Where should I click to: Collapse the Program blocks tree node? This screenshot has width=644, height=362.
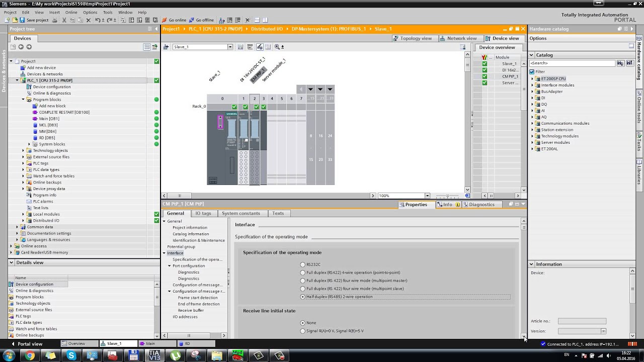[x=23, y=100]
